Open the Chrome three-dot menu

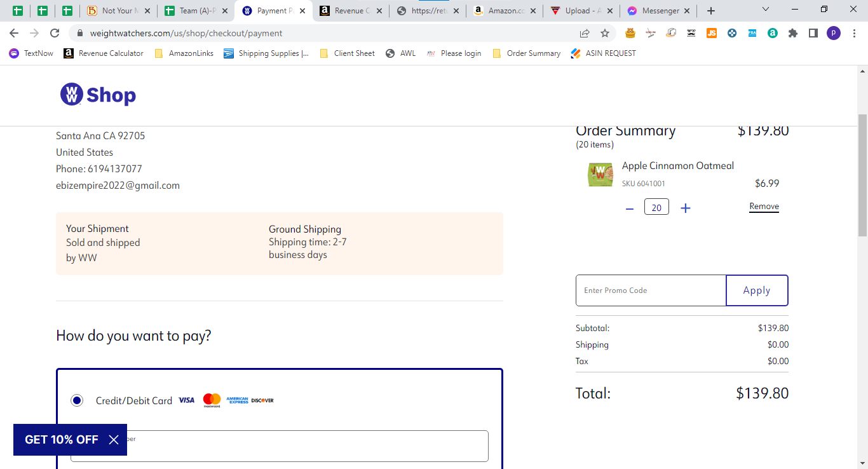coord(854,33)
